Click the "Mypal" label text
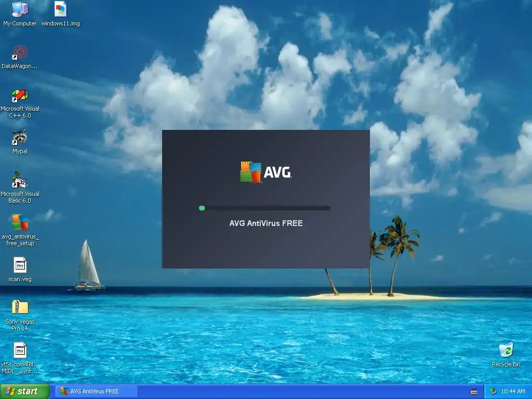 point(20,151)
